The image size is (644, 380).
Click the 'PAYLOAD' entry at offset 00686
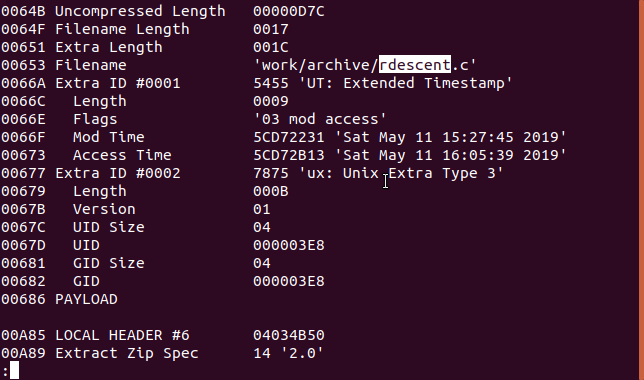(x=86, y=299)
